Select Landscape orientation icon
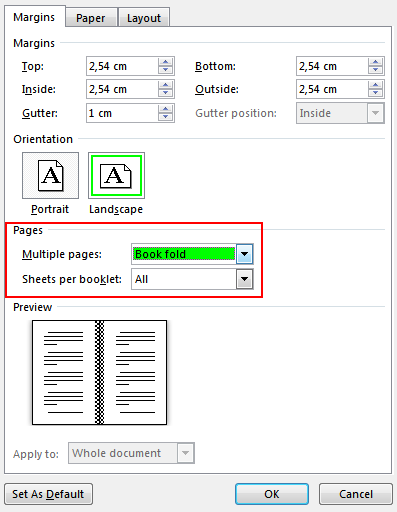 [x=116, y=176]
